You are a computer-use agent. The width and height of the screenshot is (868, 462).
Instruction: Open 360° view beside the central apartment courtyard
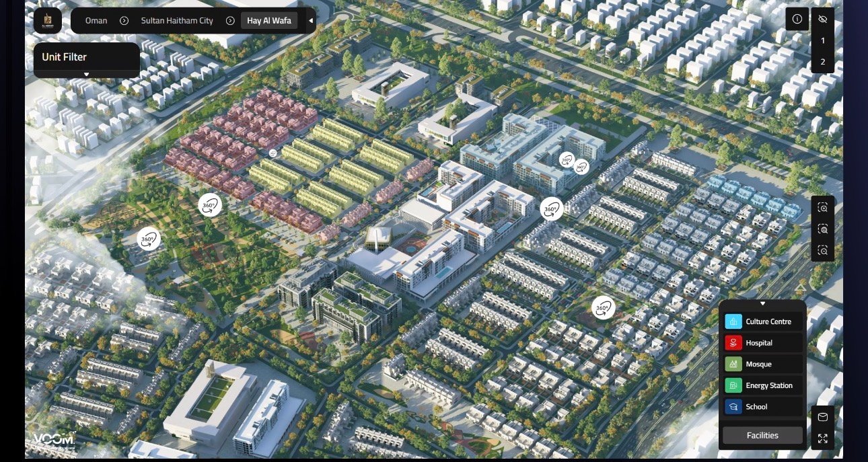552,208
